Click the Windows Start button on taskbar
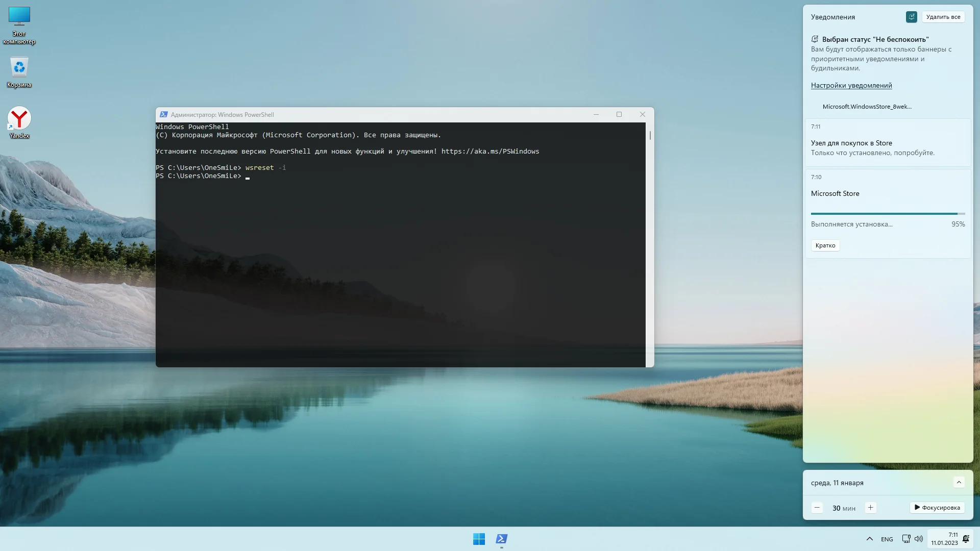Image resolution: width=980 pixels, height=551 pixels. 479,539
